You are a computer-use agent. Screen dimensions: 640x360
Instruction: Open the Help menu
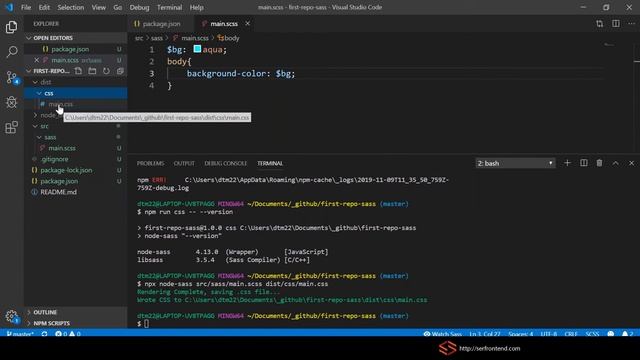pyautogui.click(x=196, y=7)
